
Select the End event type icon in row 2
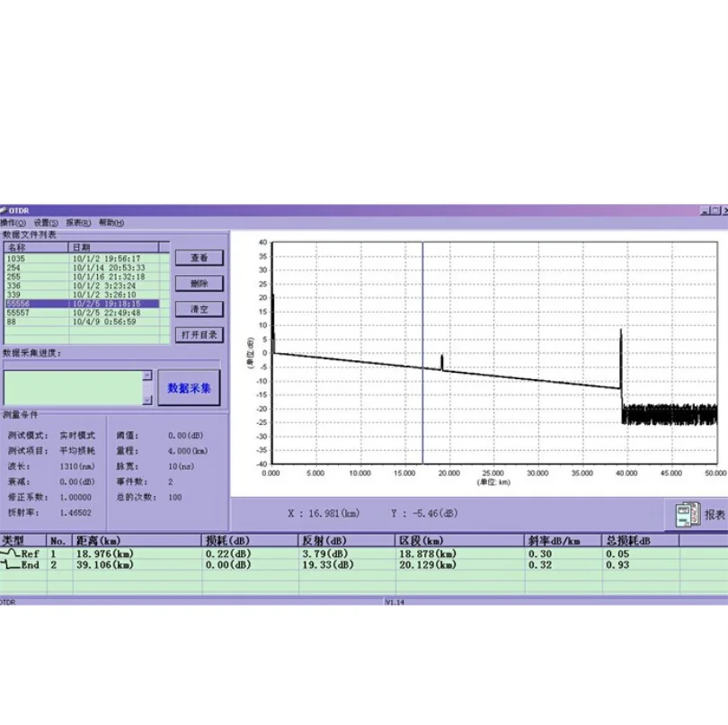pos(9,565)
